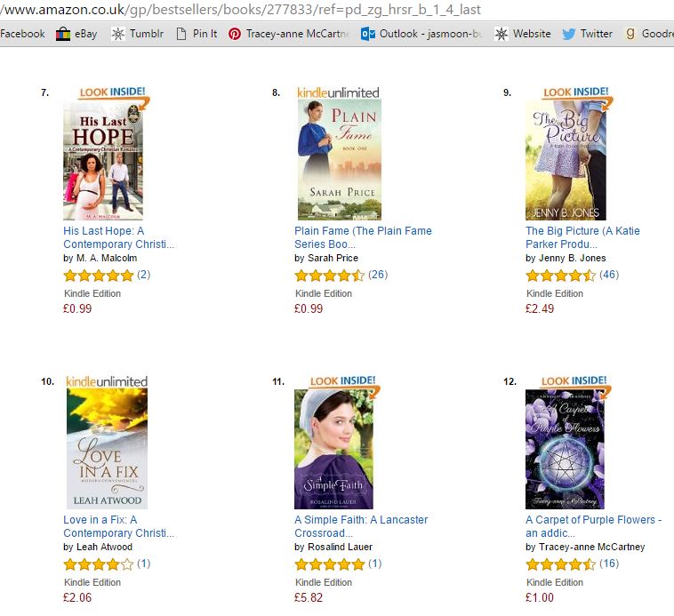View the 26 reviews for Plain Fame
The width and height of the screenshot is (674, 616).
378,275
